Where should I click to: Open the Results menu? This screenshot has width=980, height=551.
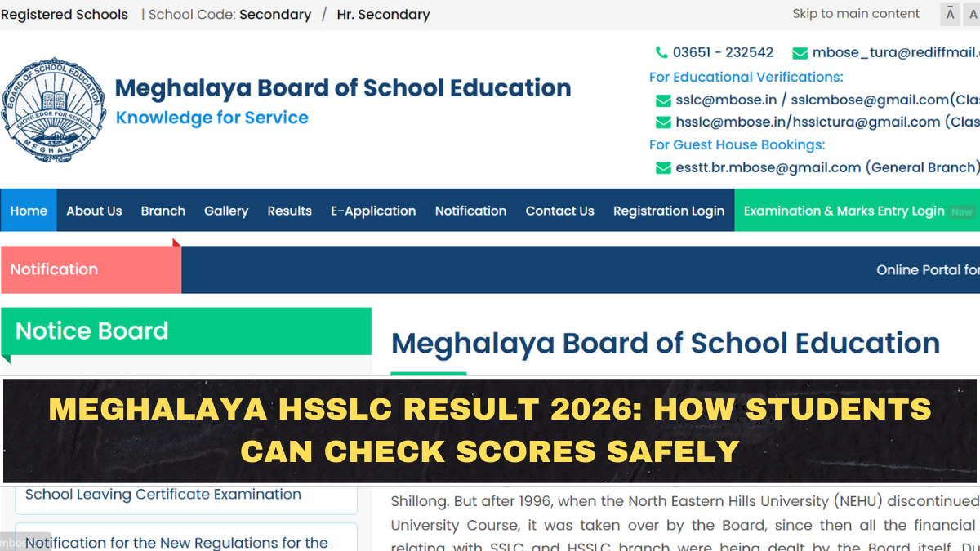[x=290, y=211]
